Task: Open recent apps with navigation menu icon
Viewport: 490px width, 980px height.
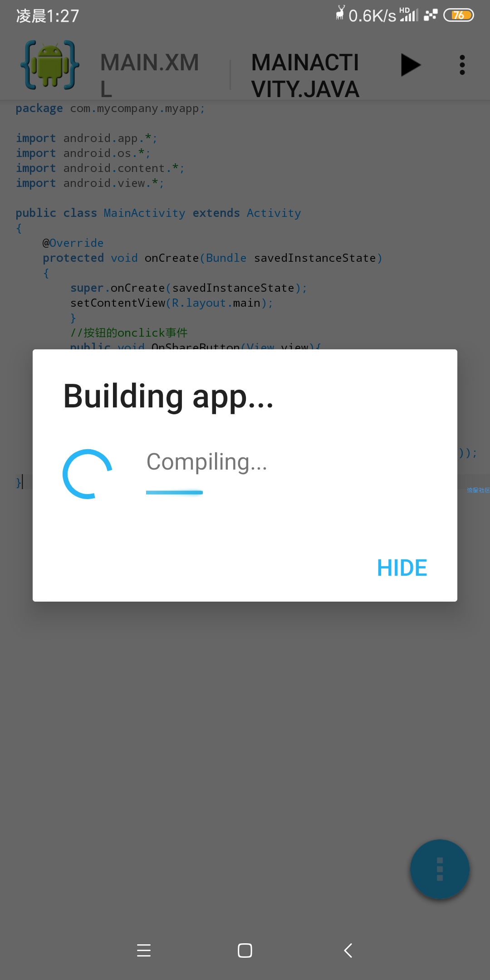Action: point(144,950)
